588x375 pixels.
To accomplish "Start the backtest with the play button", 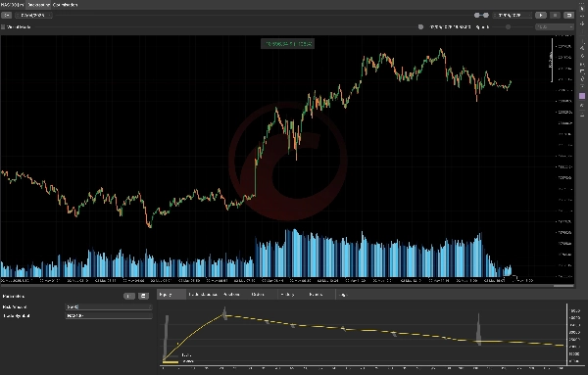I will coord(541,16).
